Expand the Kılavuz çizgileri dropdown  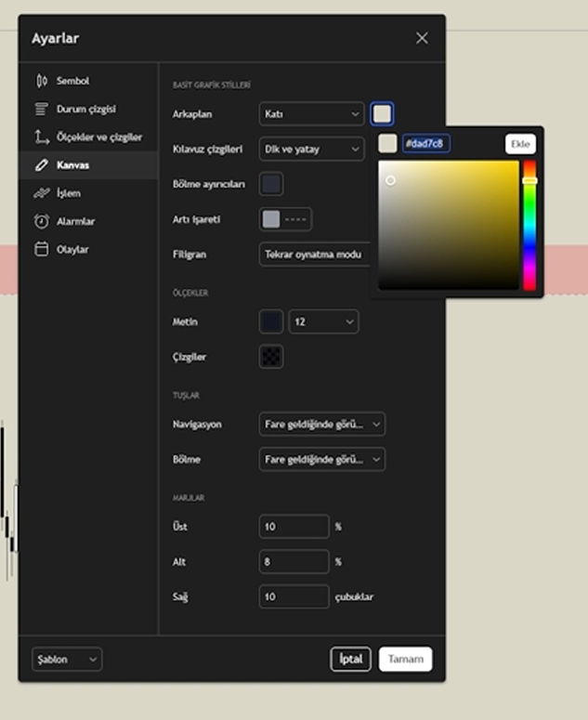(x=312, y=150)
